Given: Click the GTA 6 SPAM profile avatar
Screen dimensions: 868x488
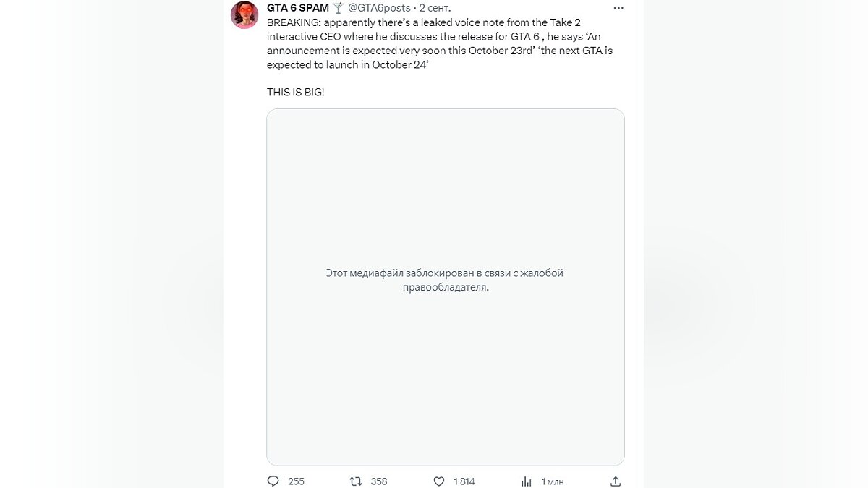Looking at the screenshot, I should coord(244,14).
